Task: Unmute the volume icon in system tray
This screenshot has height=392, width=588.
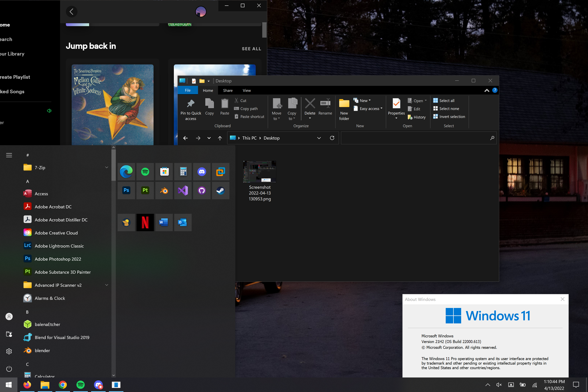Action: click(499, 385)
